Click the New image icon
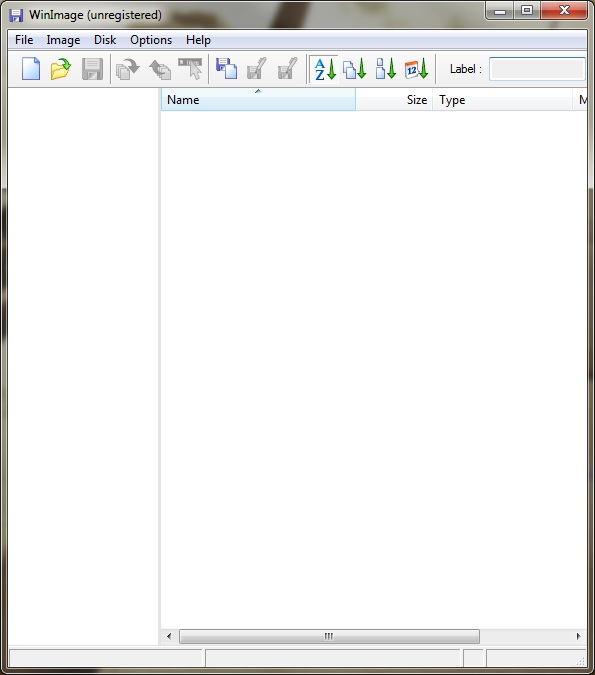 click(31, 69)
